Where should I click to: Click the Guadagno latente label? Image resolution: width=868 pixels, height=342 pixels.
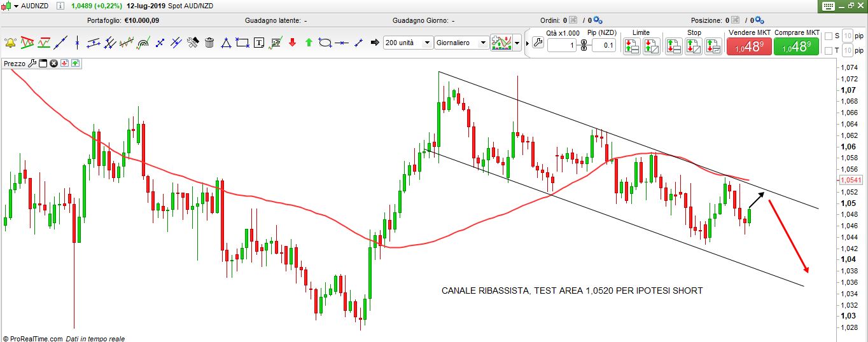274,20
